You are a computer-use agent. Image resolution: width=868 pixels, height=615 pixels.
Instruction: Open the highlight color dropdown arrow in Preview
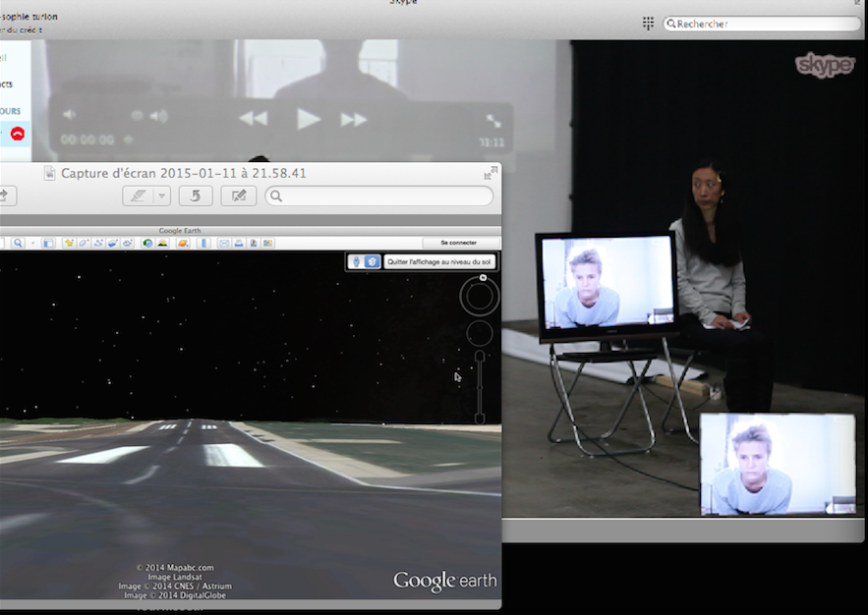[x=161, y=196]
